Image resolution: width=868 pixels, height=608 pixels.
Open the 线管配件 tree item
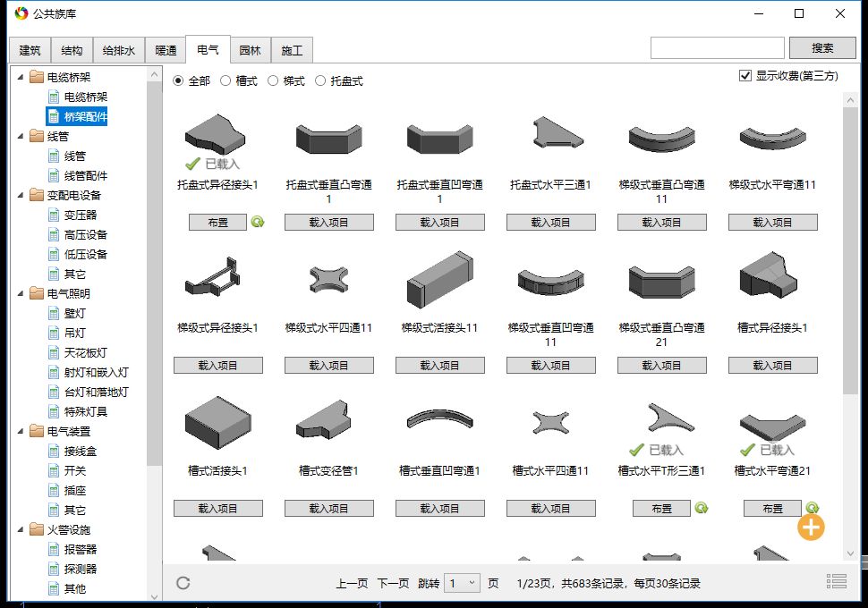(78, 176)
